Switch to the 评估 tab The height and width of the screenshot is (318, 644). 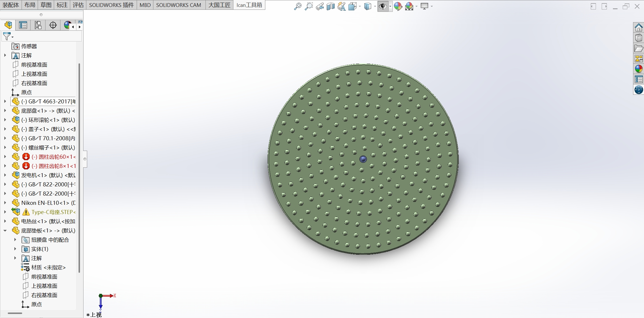pos(78,5)
